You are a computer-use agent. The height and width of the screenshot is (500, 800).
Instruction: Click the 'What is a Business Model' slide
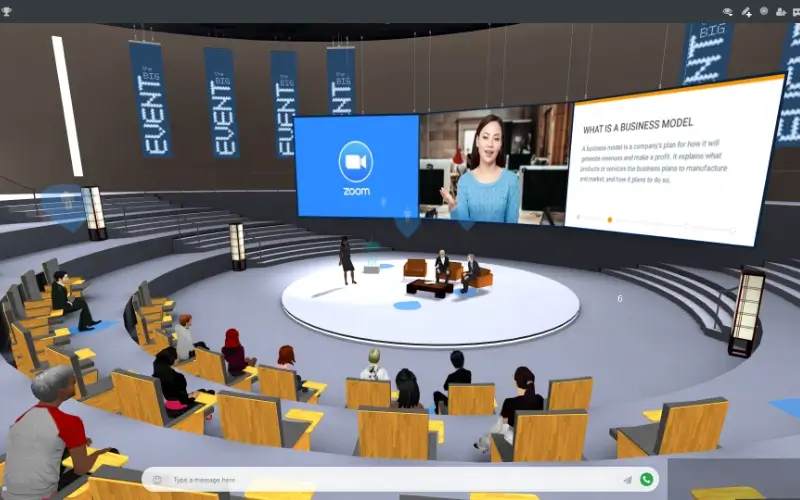(673, 161)
